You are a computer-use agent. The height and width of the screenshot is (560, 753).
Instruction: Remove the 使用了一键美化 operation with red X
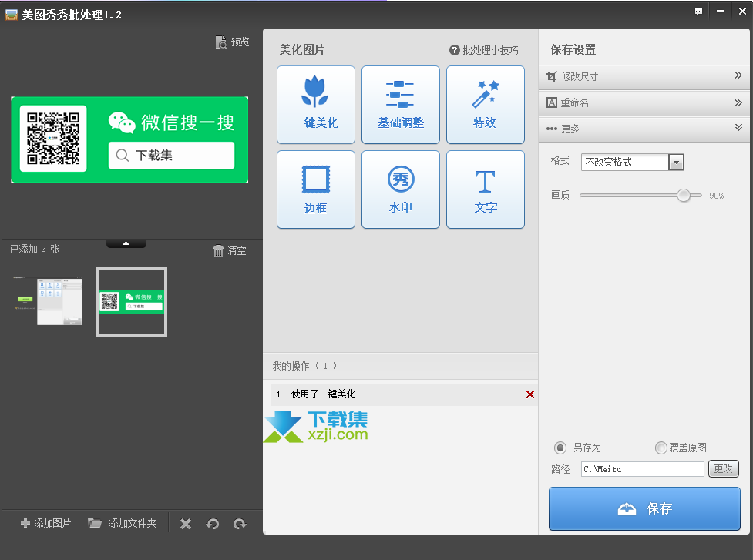click(530, 394)
